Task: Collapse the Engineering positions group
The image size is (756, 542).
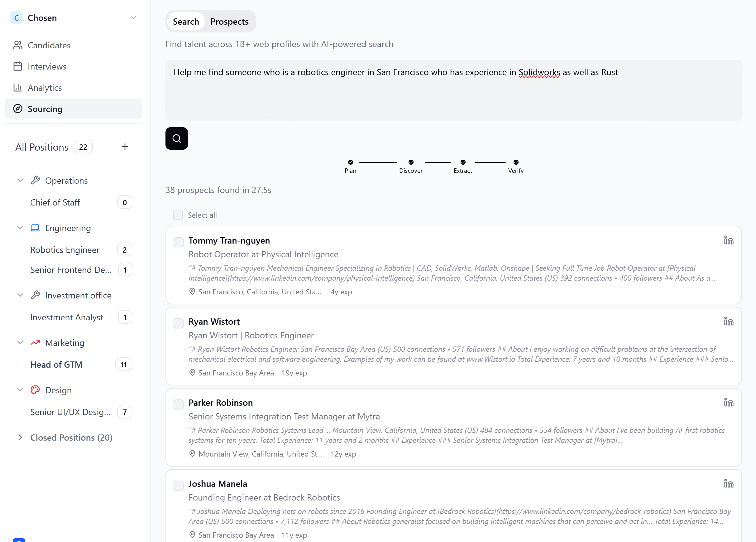Action: click(20, 228)
